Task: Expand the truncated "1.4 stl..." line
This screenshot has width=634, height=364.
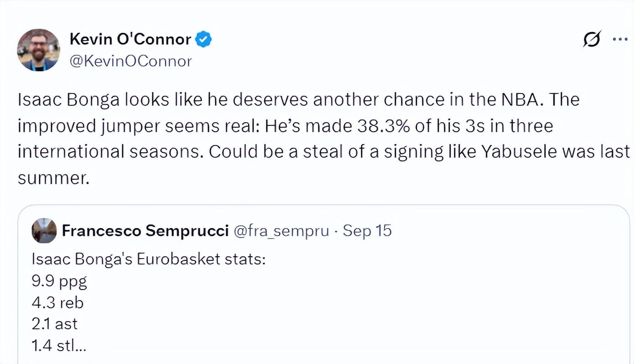Action: point(59,345)
